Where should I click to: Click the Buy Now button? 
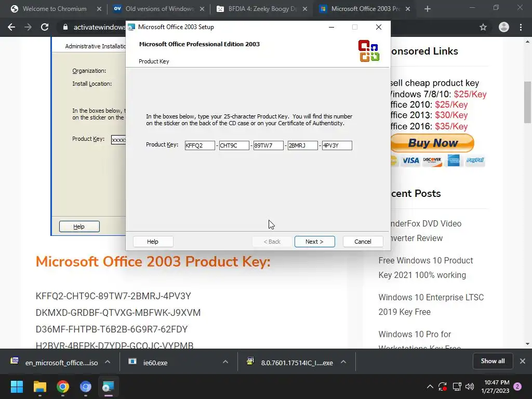432,143
